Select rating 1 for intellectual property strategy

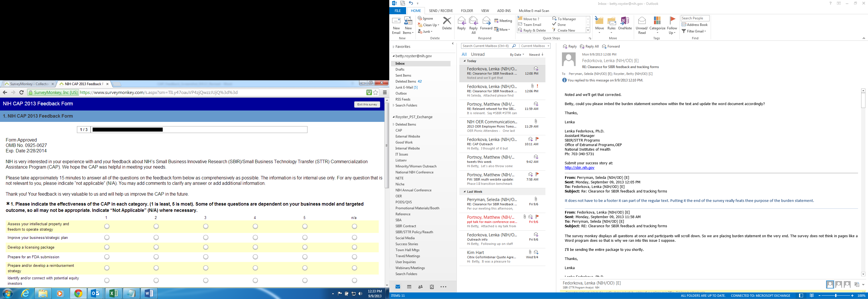[x=107, y=227]
